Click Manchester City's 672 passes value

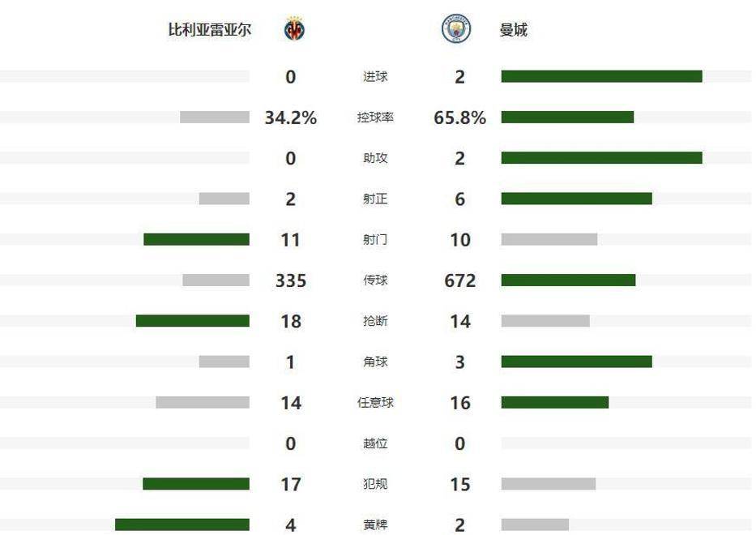pyautogui.click(x=460, y=280)
